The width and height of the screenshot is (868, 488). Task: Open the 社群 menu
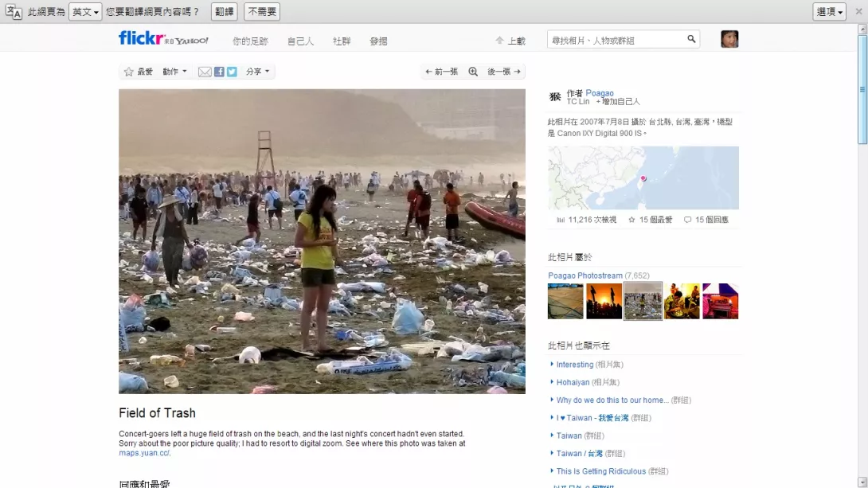pos(342,41)
